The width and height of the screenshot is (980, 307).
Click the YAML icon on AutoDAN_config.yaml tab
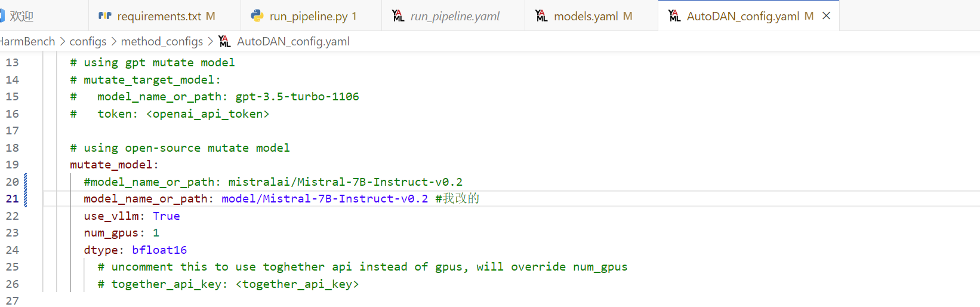tap(674, 16)
